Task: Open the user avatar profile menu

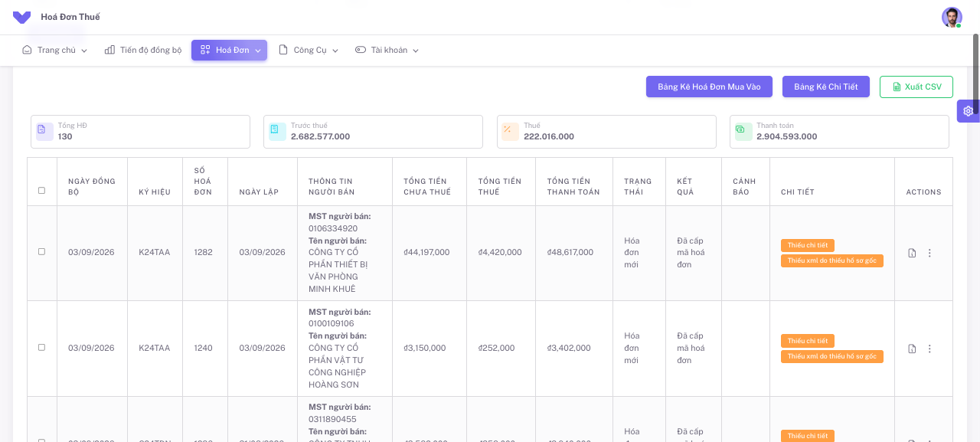Action: click(x=952, y=17)
